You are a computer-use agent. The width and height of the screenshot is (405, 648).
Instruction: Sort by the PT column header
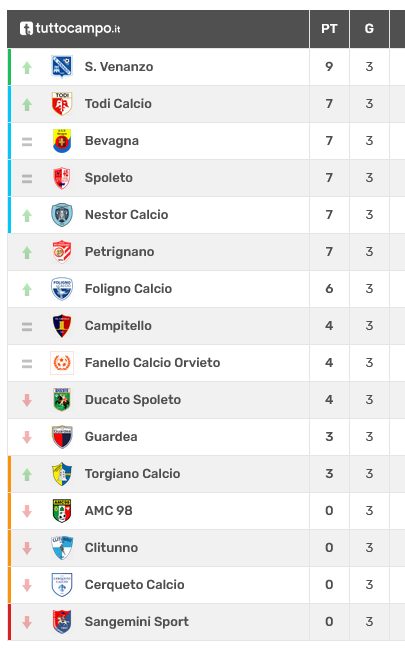coord(329,29)
